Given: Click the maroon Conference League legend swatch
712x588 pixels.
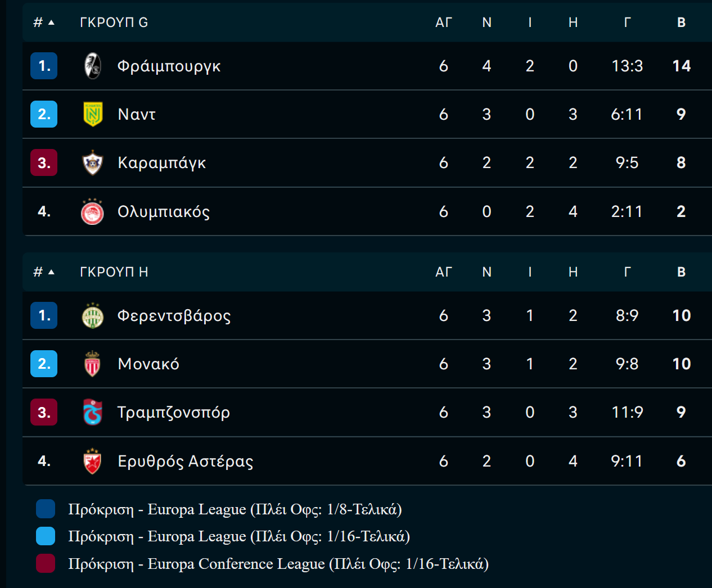Looking at the screenshot, I should click(x=46, y=563).
